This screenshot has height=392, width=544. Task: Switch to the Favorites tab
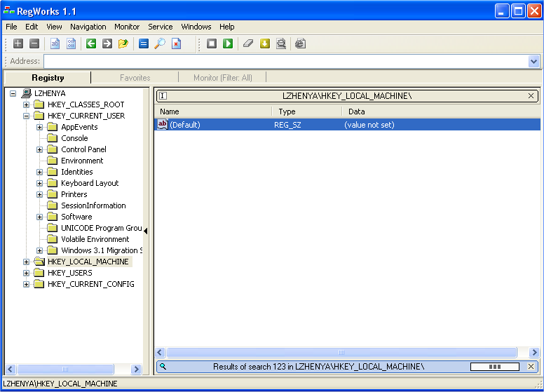click(x=135, y=78)
